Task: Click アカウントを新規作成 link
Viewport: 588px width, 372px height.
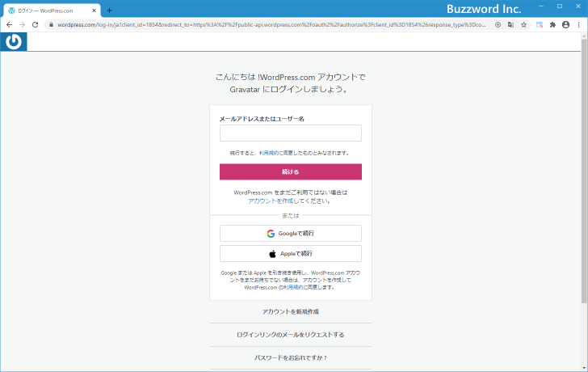Action: 291,311
